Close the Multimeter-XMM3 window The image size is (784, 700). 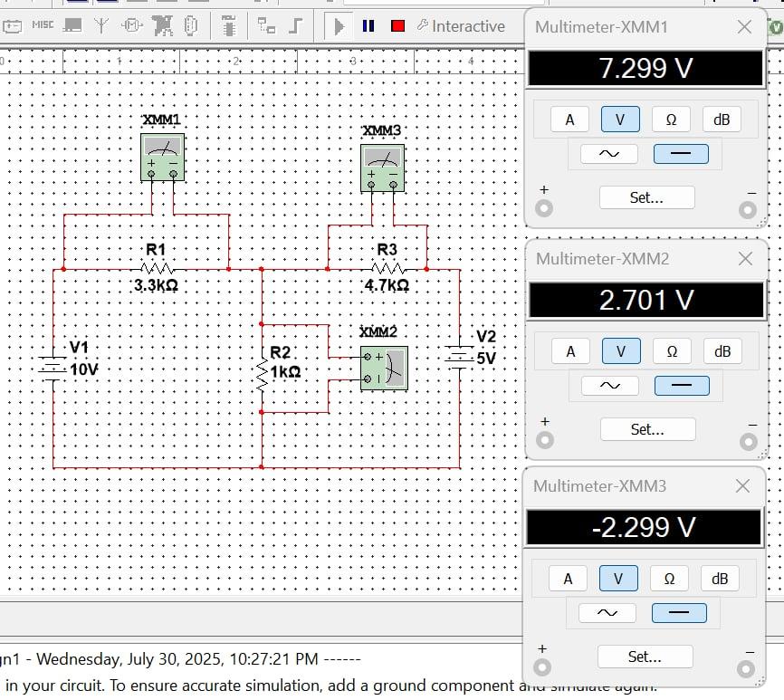point(742,486)
